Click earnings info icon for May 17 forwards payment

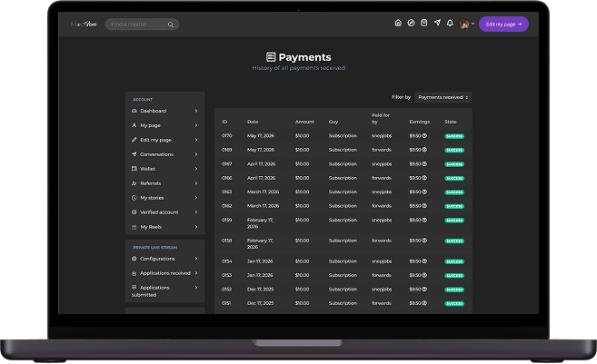424,150
